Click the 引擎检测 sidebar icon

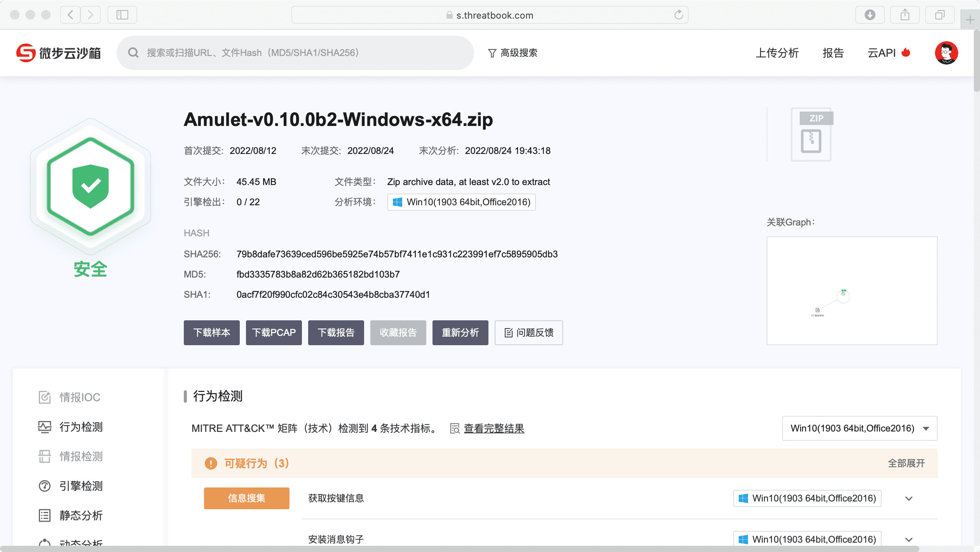[x=45, y=486]
